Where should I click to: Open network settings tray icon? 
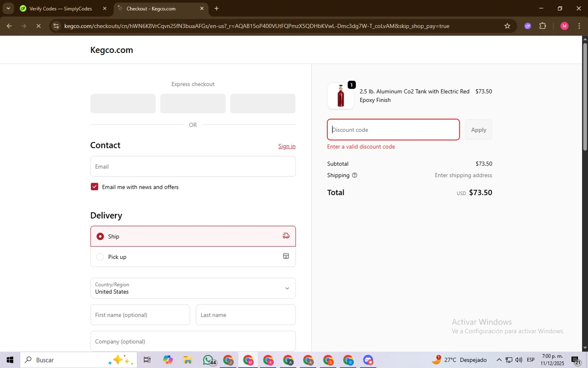(x=509, y=360)
